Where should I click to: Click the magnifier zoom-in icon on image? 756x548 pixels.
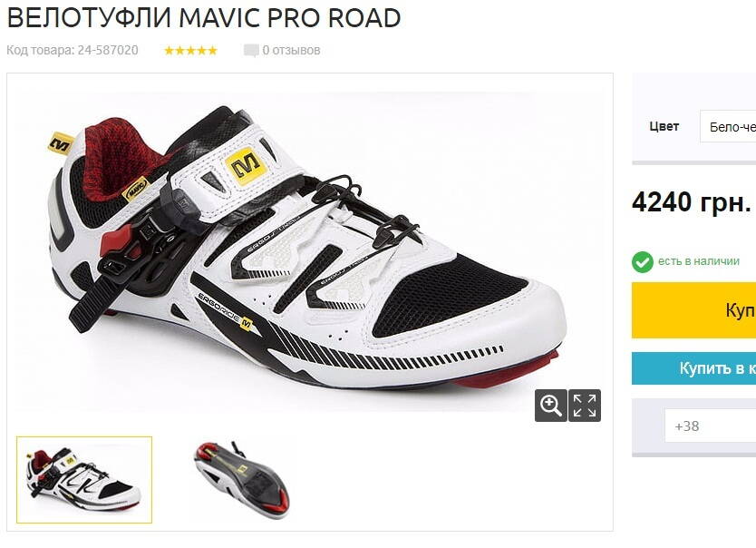pos(550,406)
